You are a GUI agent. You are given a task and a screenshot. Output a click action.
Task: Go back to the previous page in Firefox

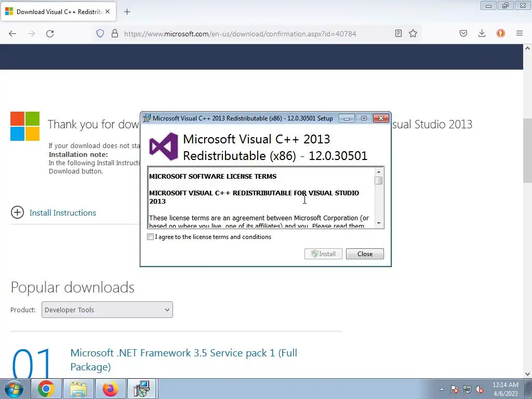tap(12, 34)
